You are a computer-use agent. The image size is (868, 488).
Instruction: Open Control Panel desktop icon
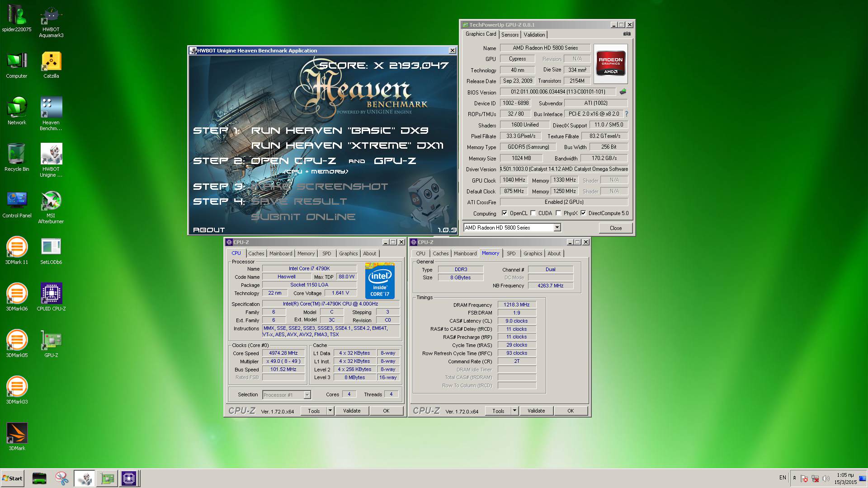point(17,204)
